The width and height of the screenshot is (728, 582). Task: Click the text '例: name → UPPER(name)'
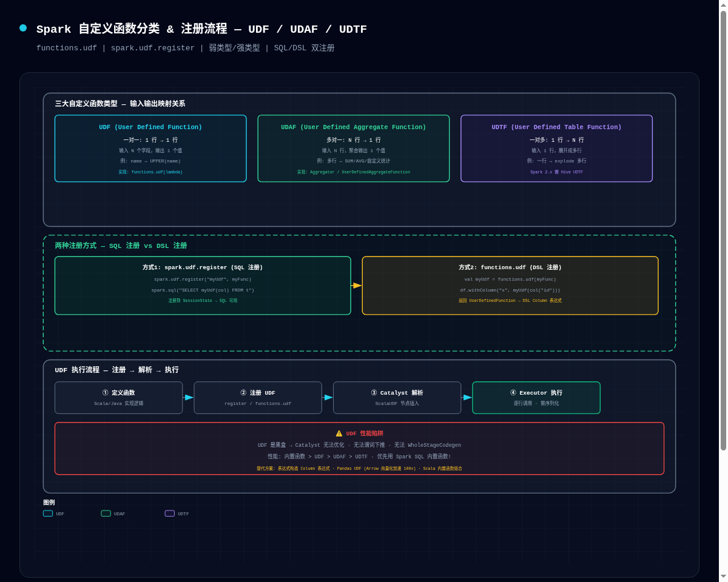(x=150, y=161)
